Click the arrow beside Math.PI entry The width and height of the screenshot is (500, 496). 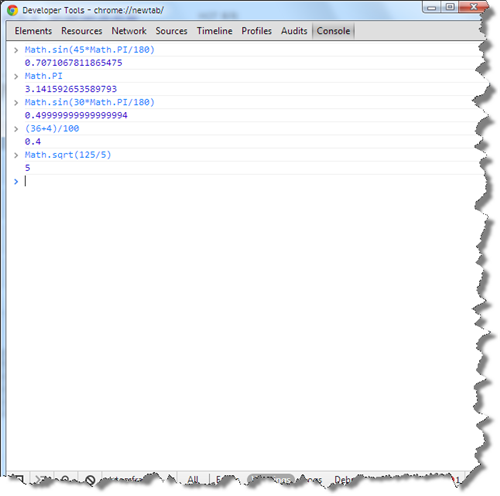pyautogui.click(x=16, y=76)
